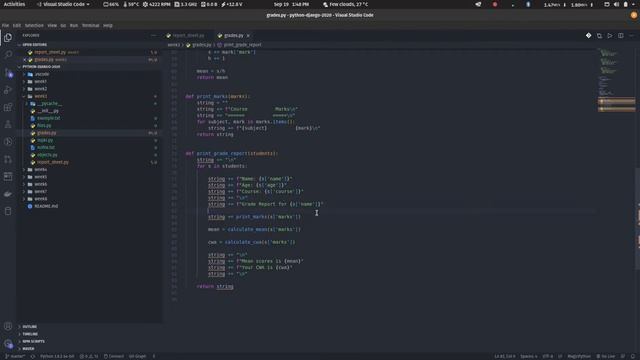Open README.md in file tree
The width and height of the screenshot is (640, 360).
click(x=46, y=206)
